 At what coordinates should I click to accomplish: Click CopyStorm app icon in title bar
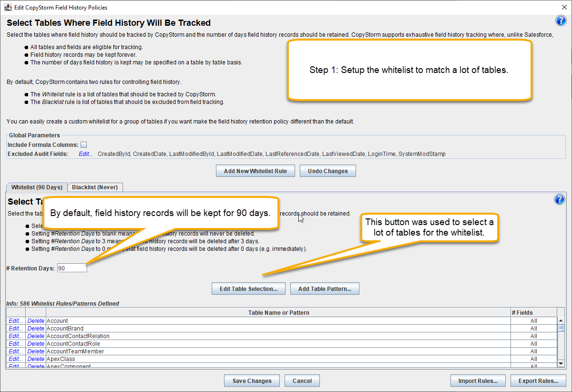[8, 7]
